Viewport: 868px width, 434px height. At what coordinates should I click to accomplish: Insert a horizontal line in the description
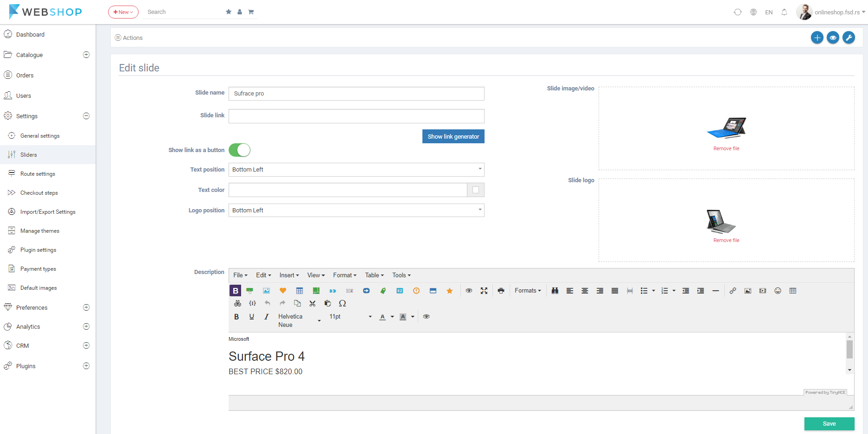[715, 291]
